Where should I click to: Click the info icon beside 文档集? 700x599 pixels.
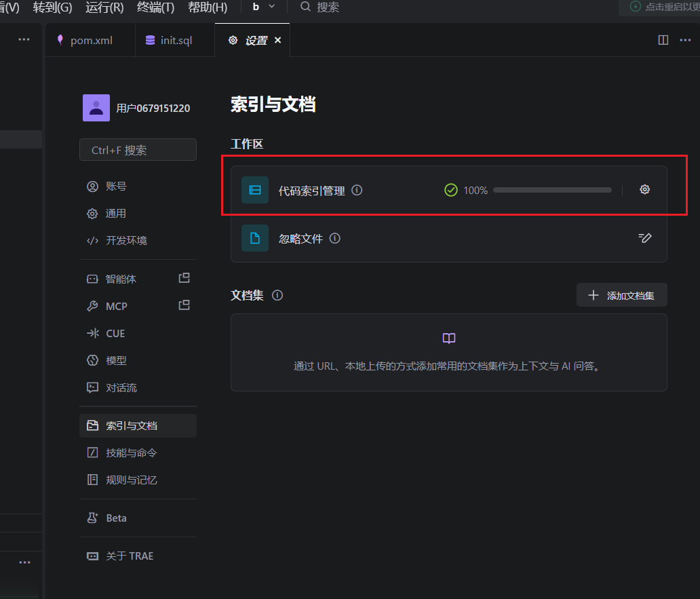tap(277, 296)
